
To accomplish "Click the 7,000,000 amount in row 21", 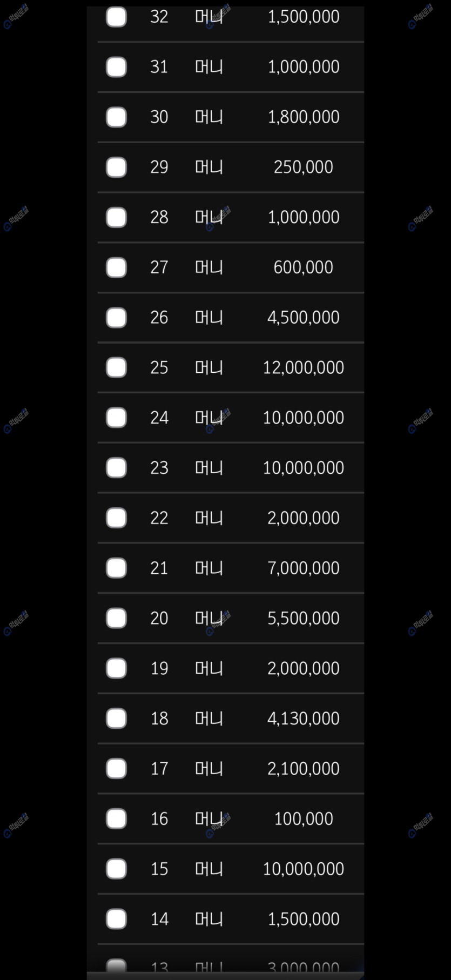I will [303, 568].
